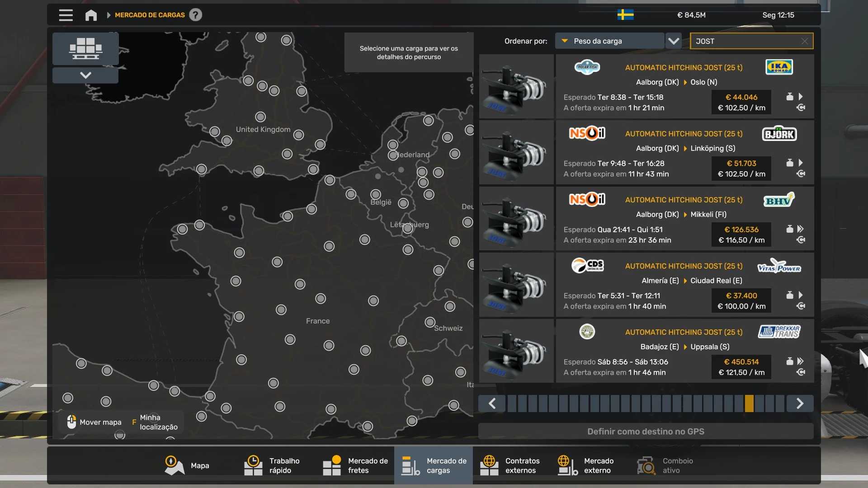Go to next page of offers
The height and width of the screenshot is (488, 868).
800,404
